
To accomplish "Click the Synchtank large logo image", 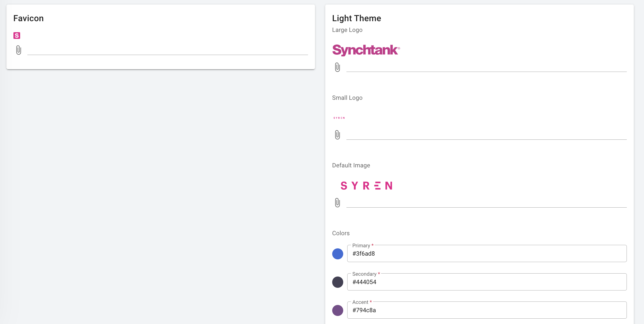I will click(366, 50).
